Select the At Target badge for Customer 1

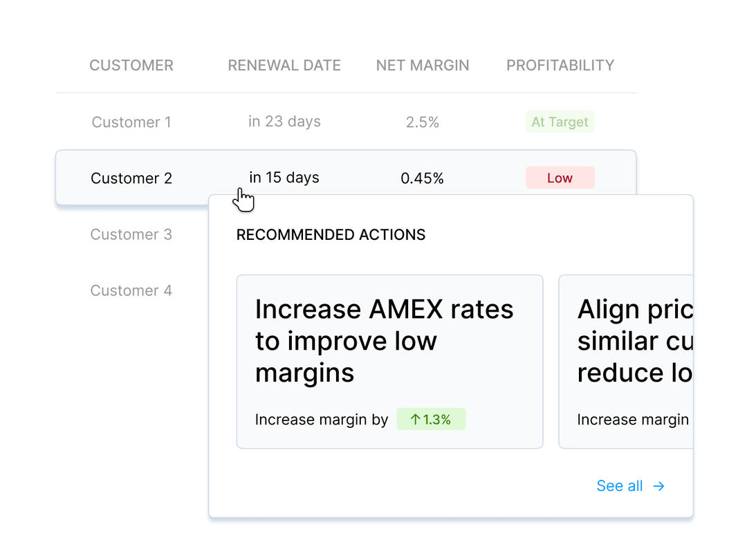[x=560, y=122]
